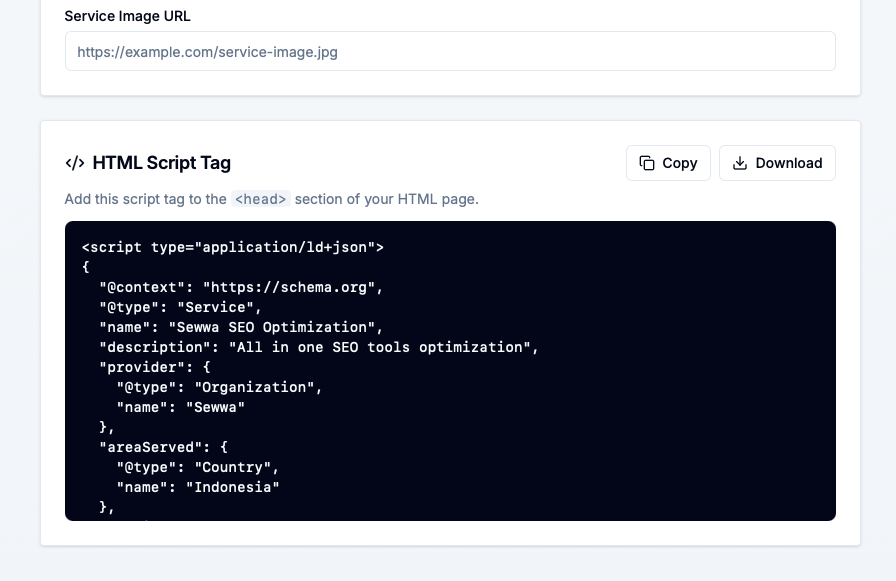Click Download to save the JSON-LD file
Viewport: 896px width, 581px height.
[777, 163]
